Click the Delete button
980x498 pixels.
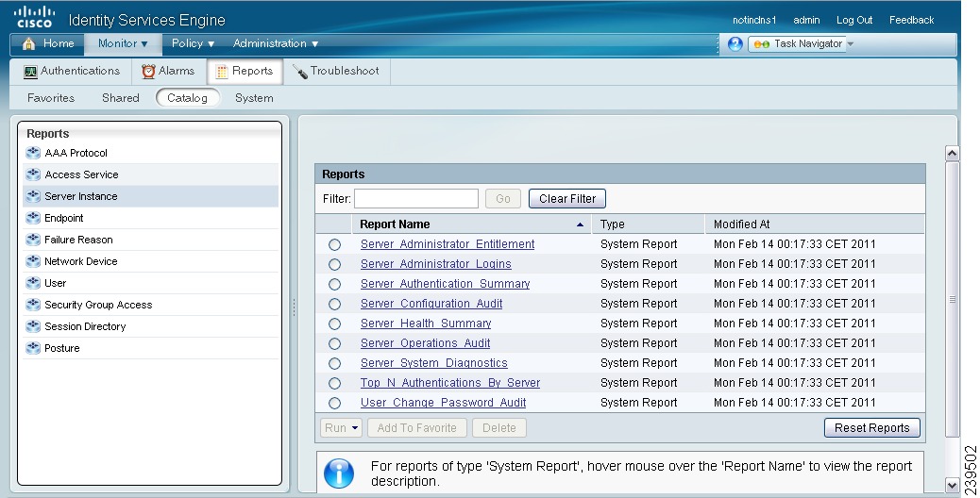(499, 428)
